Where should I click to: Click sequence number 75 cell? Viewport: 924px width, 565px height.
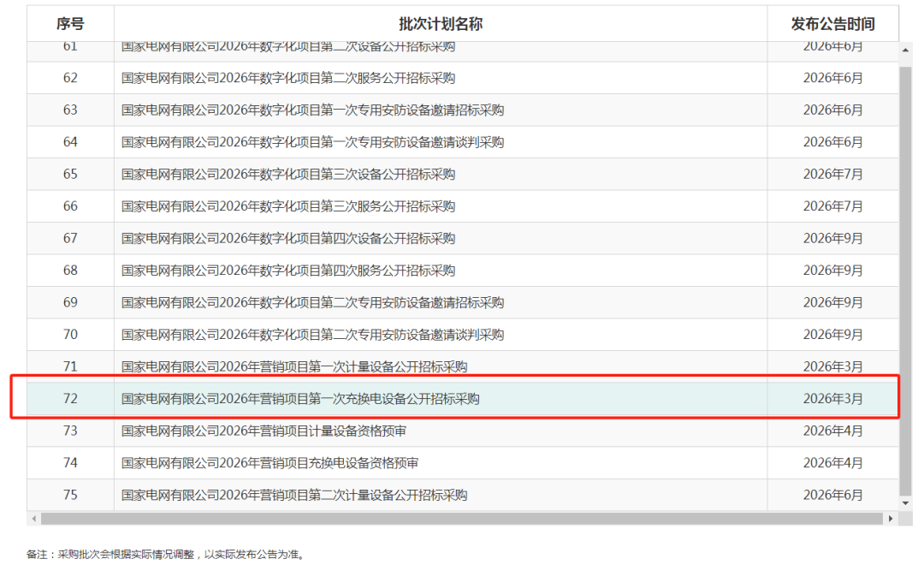[x=70, y=496]
